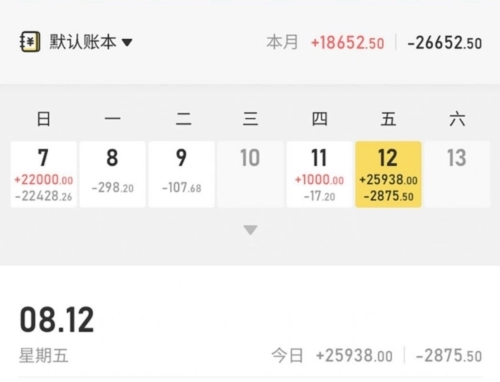Tap the monthly expense -26652.50
The width and height of the screenshot is (500, 382).
click(x=445, y=43)
